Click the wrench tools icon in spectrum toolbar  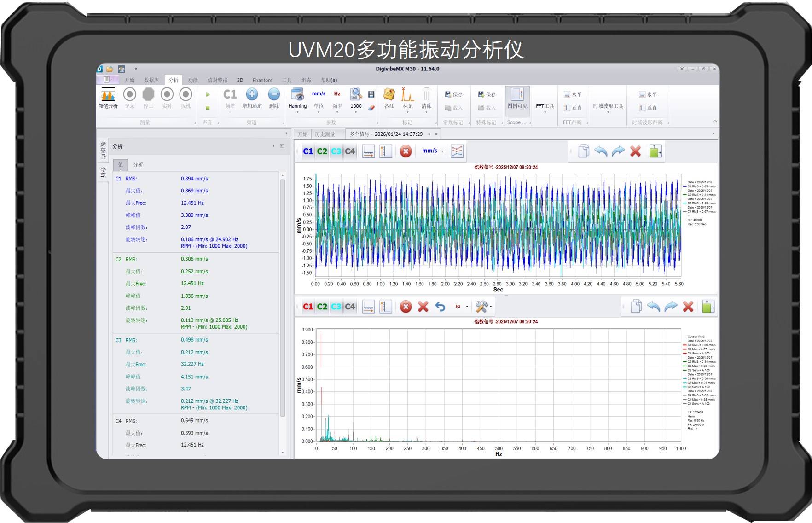[482, 307]
